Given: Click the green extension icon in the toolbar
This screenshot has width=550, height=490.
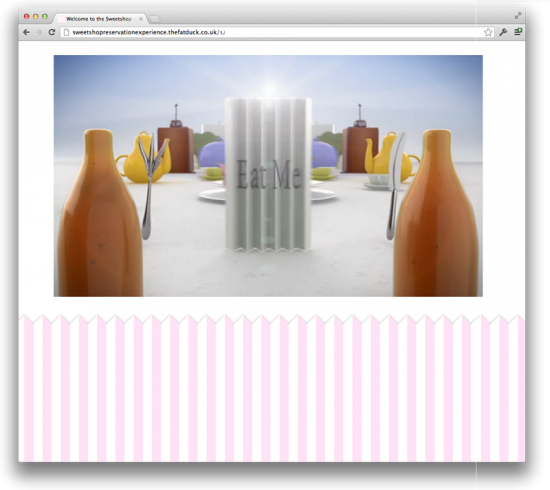Looking at the screenshot, I should (x=518, y=32).
